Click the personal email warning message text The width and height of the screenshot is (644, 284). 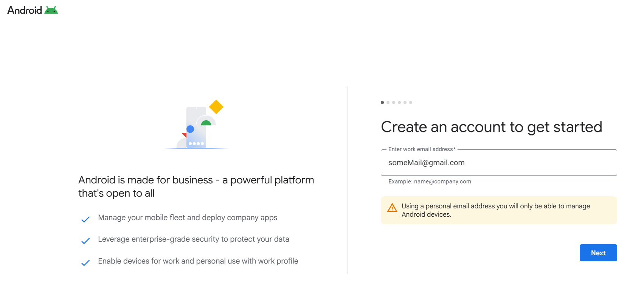click(x=496, y=210)
